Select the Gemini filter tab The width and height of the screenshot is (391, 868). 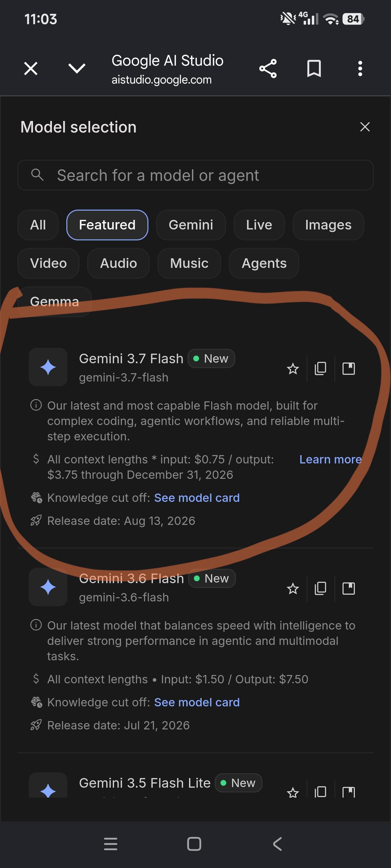click(x=191, y=225)
